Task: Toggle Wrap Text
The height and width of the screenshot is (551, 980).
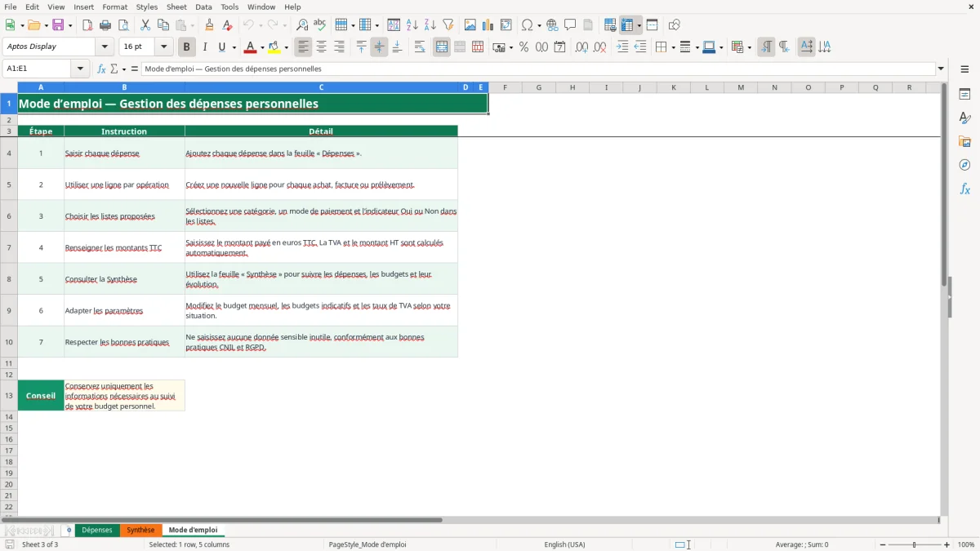Action: (420, 47)
